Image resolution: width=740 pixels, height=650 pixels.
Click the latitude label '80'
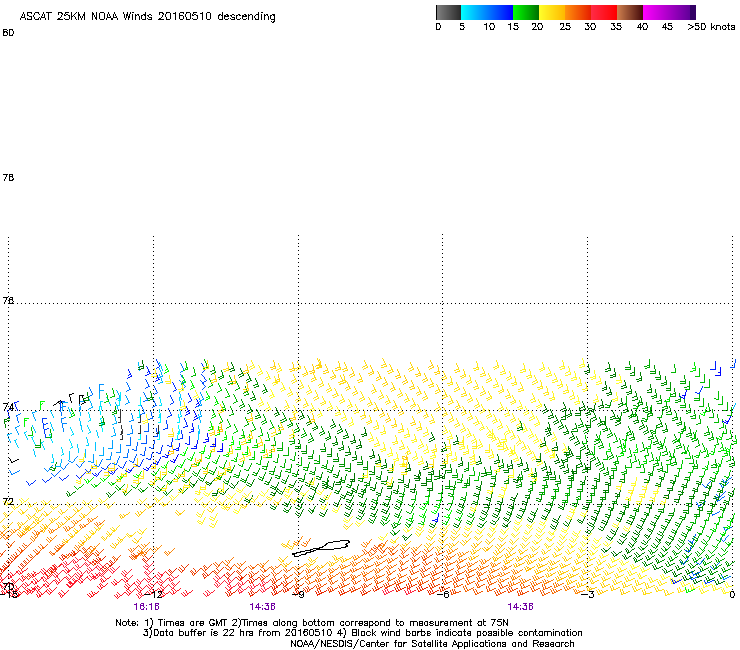click(8, 33)
